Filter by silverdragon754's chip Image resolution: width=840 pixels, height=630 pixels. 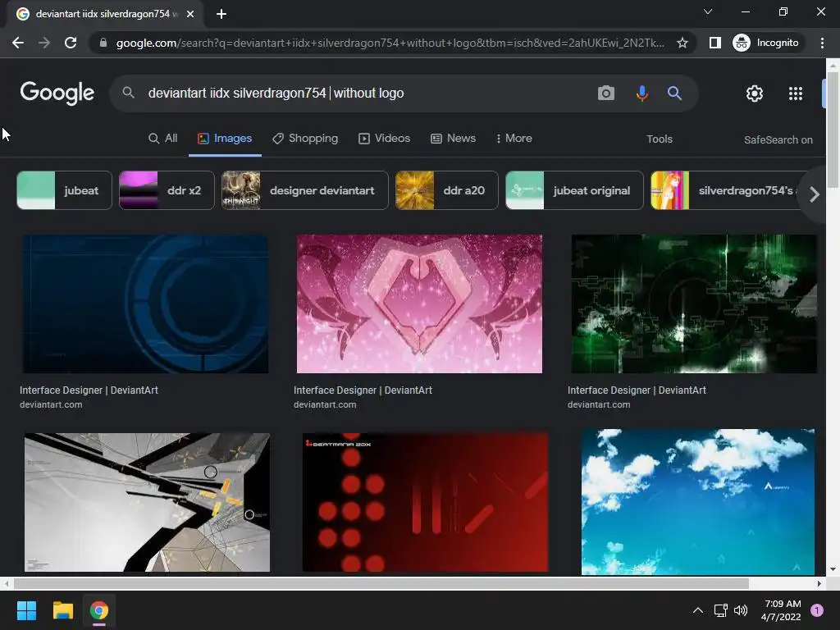[x=726, y=190]
